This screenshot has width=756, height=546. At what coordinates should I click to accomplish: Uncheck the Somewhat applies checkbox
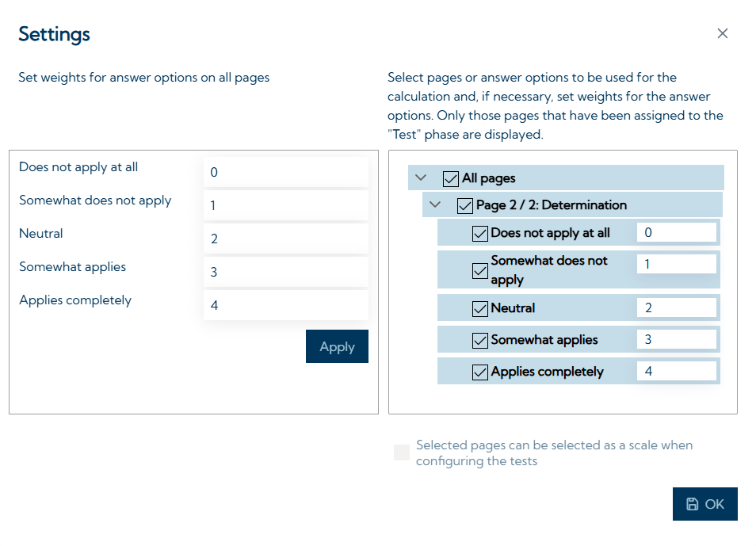coord(479,340)
